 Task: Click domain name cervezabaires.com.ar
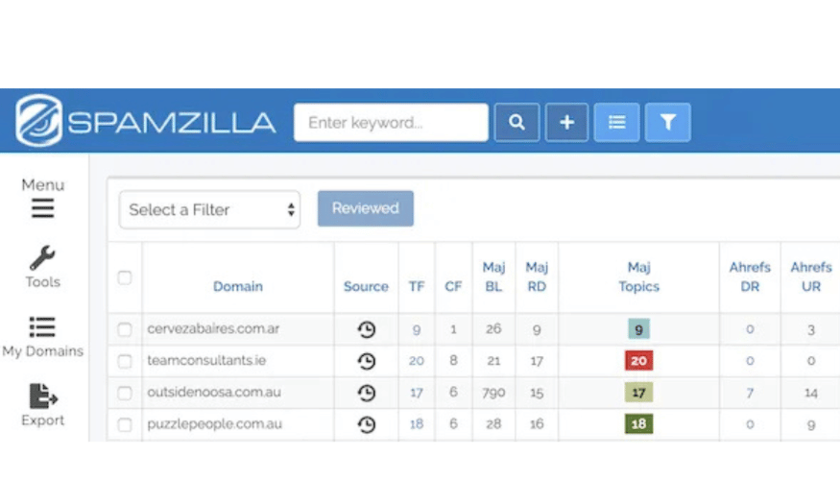pyautogui.click(x=213, y=329)
